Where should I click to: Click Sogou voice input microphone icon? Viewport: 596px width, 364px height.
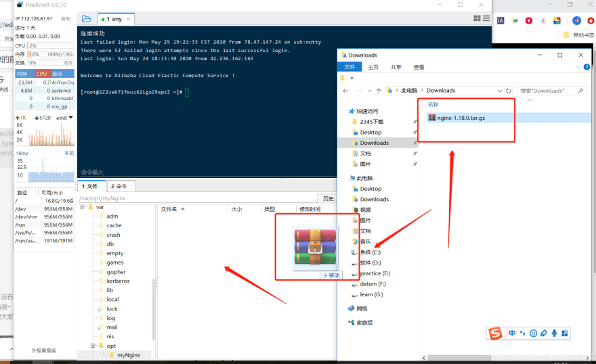point(555,334)
